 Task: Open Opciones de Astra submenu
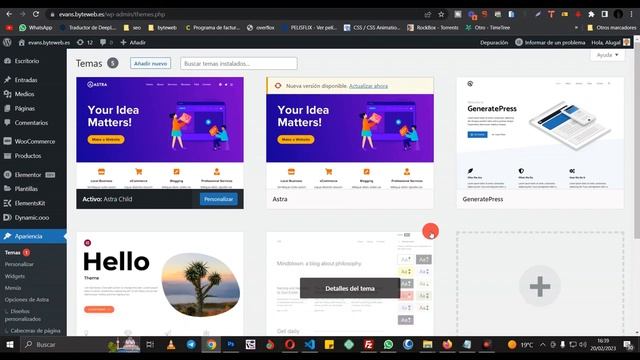tap(27, 300)
